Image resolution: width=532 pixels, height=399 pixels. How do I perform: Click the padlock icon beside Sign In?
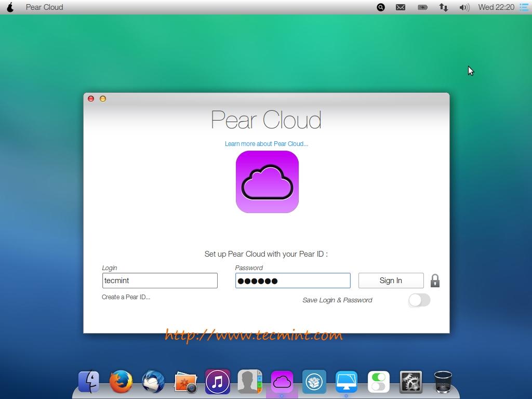pos(435,281)
